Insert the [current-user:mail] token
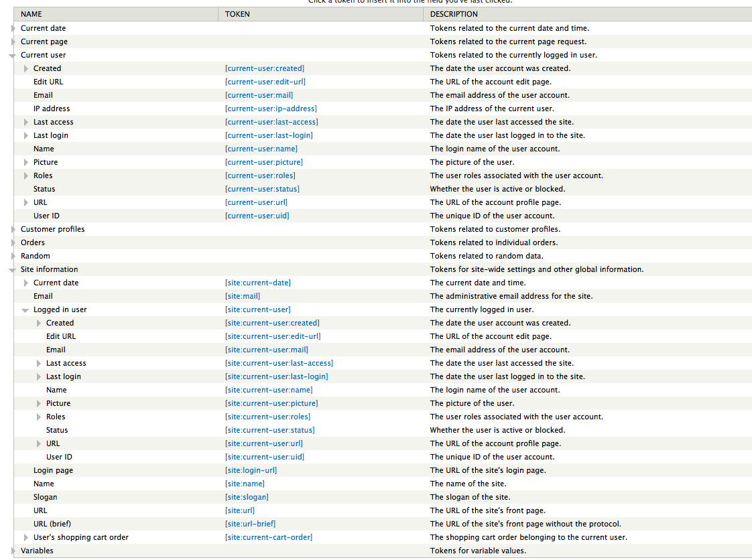The width and height of the screenshot is (752, 560). pos(259,95)
